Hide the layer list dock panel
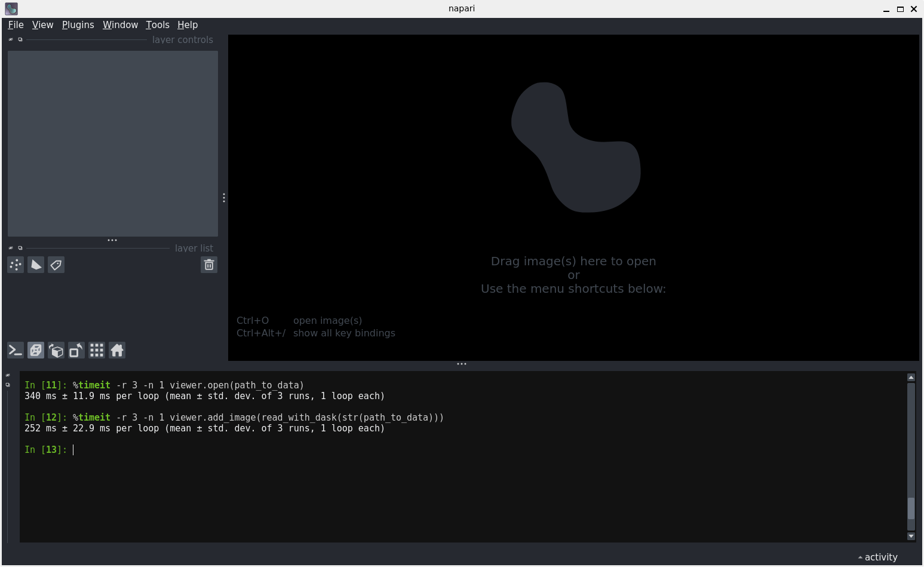Image resolution: width=924 pixels, height=567 pixels. (11, 248)
